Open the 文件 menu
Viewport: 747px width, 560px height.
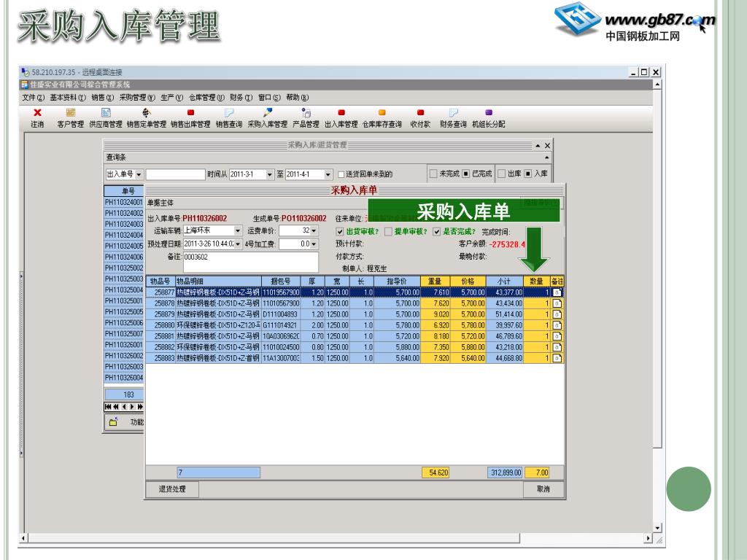pos(33,98)
